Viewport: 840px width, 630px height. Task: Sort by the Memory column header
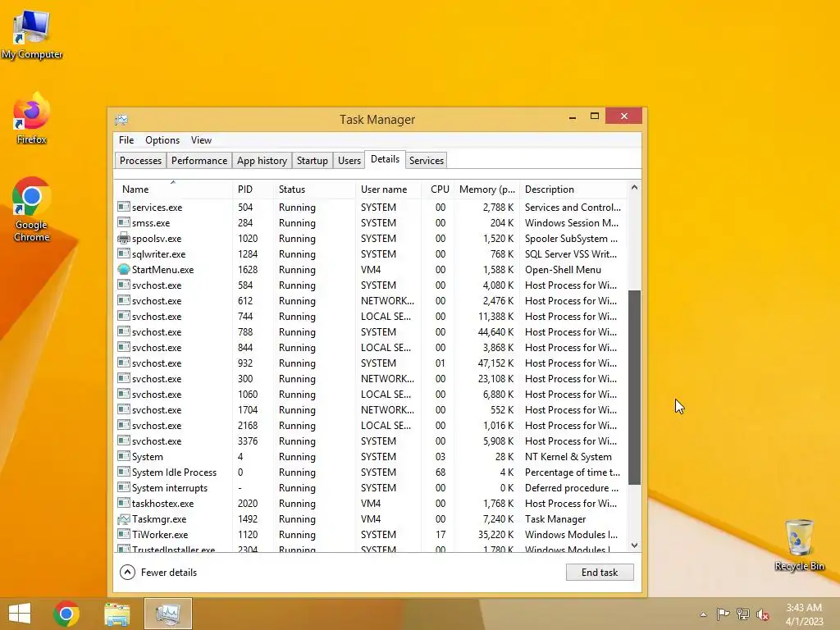click(486, 189)
